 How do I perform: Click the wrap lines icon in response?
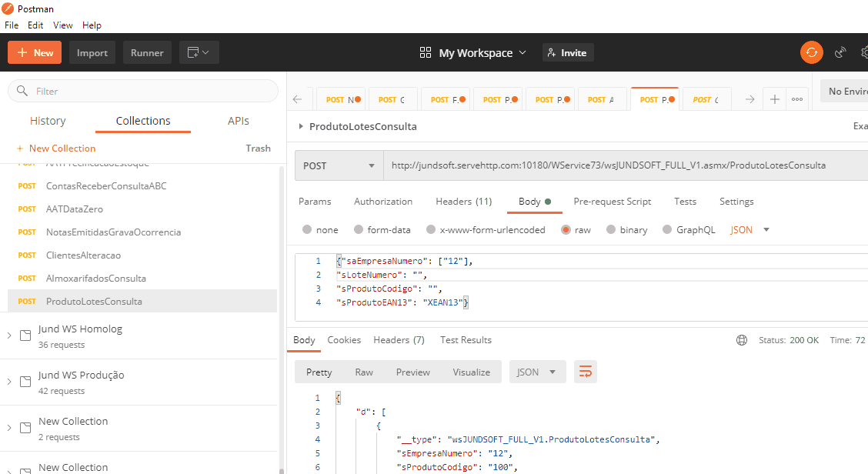point(585,372)
